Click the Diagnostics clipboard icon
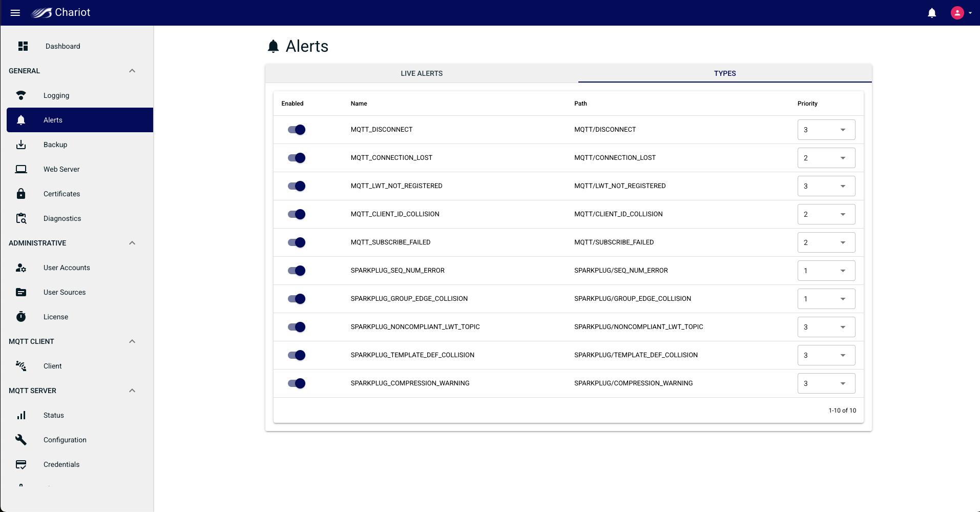Viewport: 980px width, 512px height. pyautogui.click(x=21, y=218)
